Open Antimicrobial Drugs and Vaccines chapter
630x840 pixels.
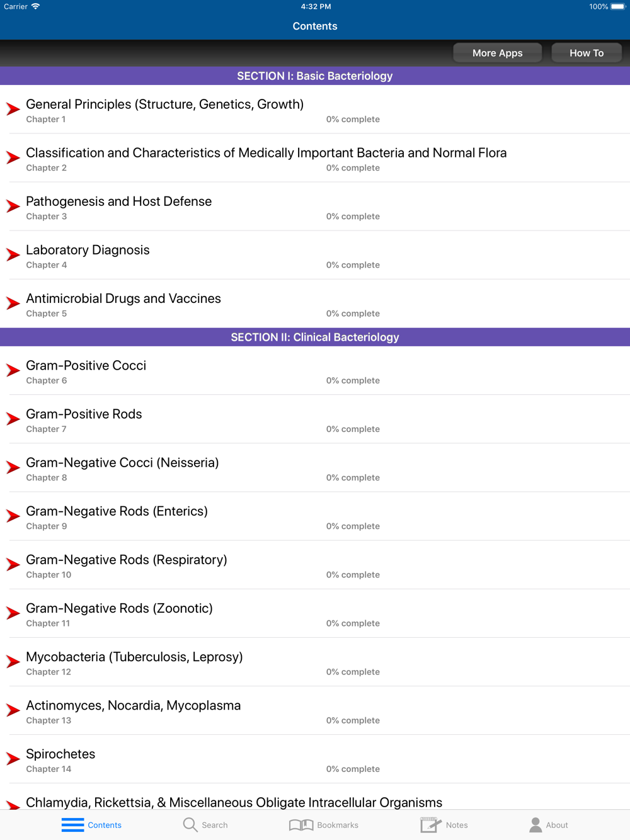315,304
